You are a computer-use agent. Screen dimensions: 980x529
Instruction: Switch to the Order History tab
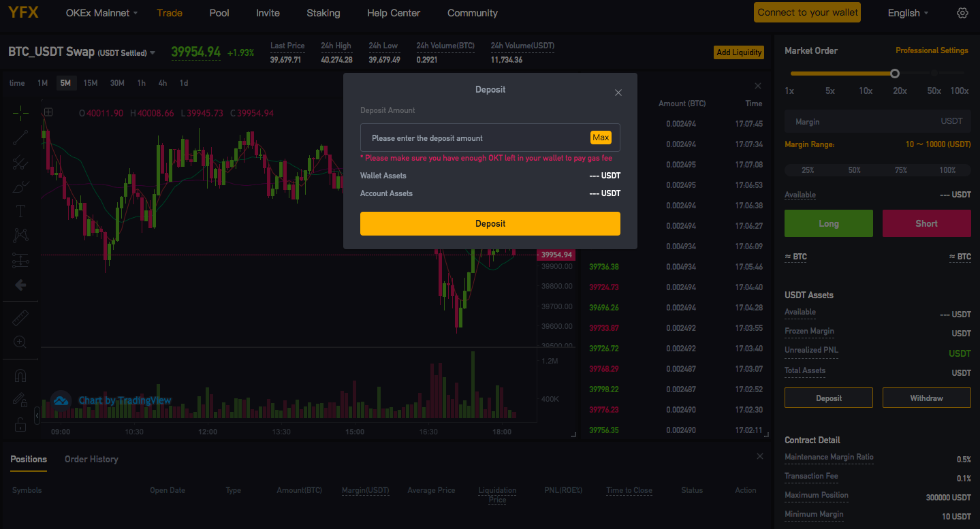(91, 459)
